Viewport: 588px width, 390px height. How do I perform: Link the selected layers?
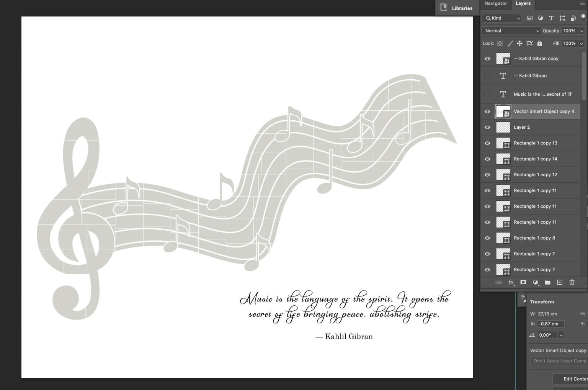(x=499, y=282)
